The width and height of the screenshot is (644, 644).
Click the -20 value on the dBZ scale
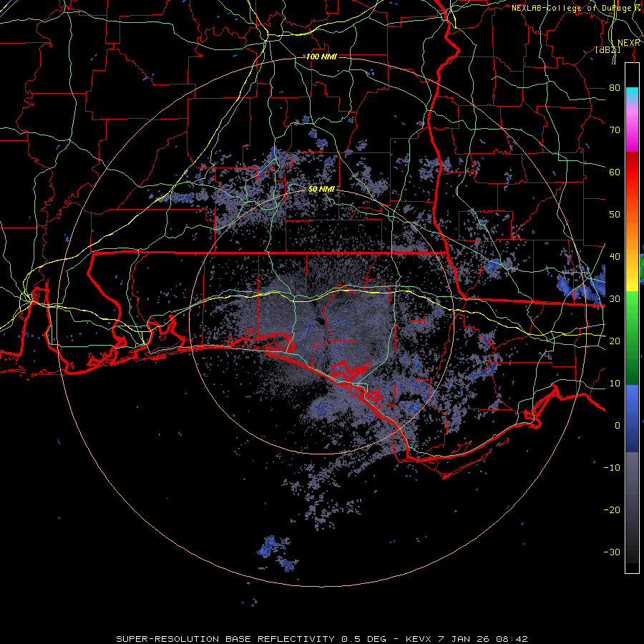pyautogui.click(x=612, y=510)
